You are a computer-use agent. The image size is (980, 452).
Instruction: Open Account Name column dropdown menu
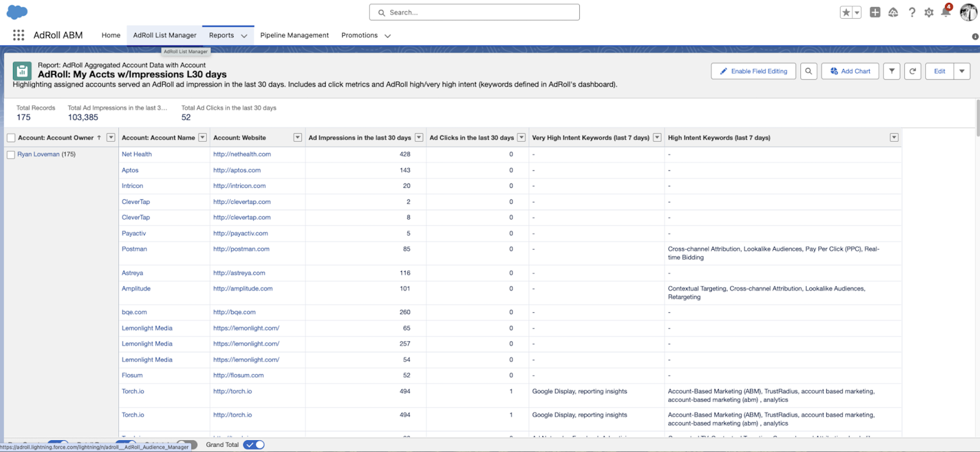(x=202, y=137)
